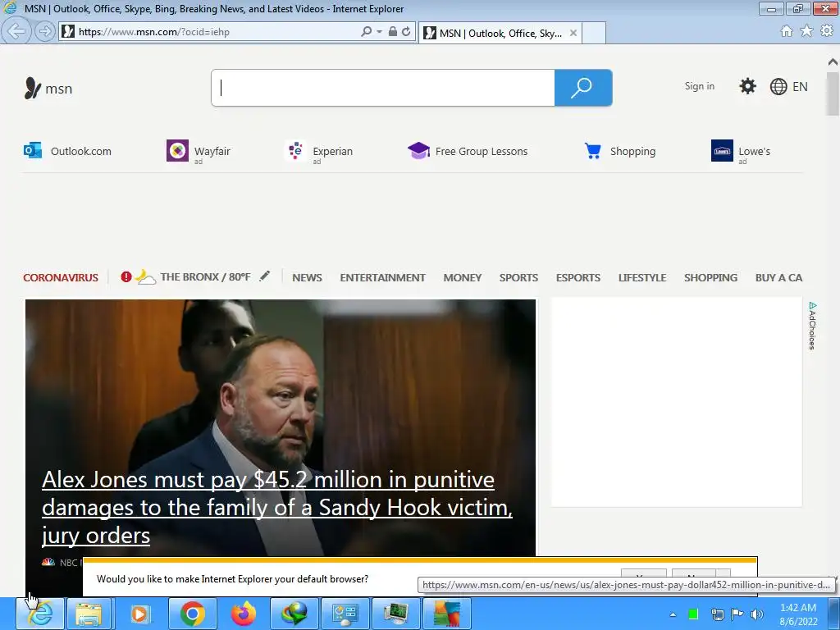Open the CORONAVIRUS menu item

click(61, 277)
